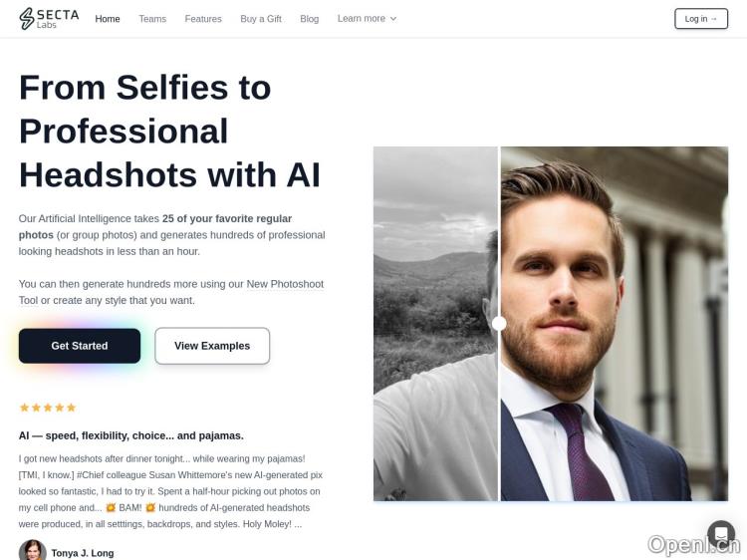Open the chat widget bubble icon
The height and width of the screenshot is (560, 747).
(721, 533)
